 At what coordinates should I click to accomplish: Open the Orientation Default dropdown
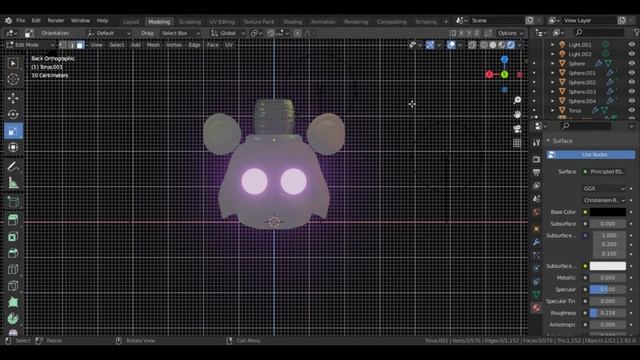109,33
